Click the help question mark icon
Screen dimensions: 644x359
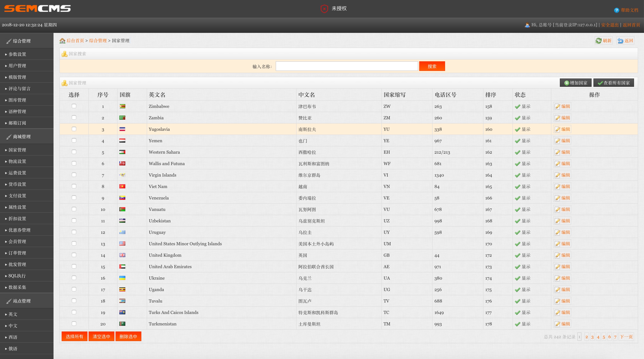[617, 10]
